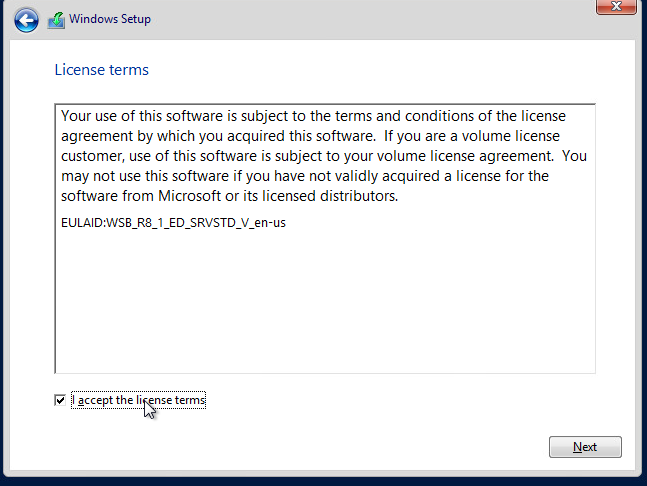The height and width of the screenshot is (486, 647).
Task: Click the Windows Setup installer icon
Action: tap(56, 20)
